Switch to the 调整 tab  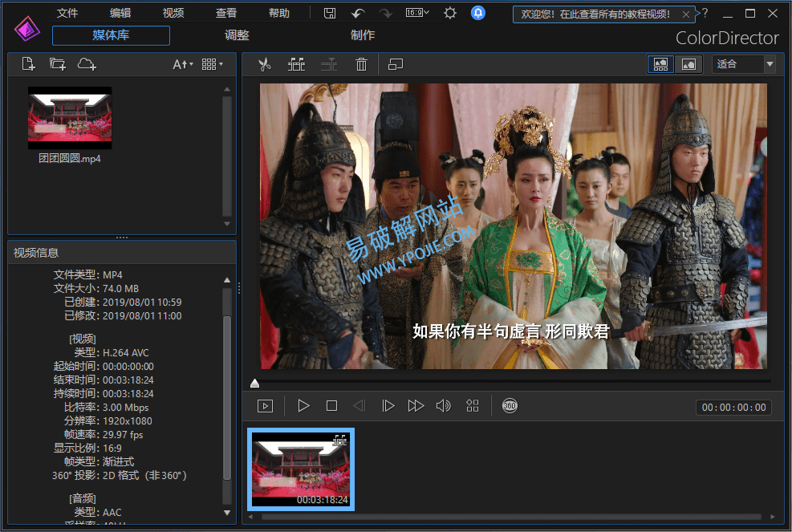point(237,35)
